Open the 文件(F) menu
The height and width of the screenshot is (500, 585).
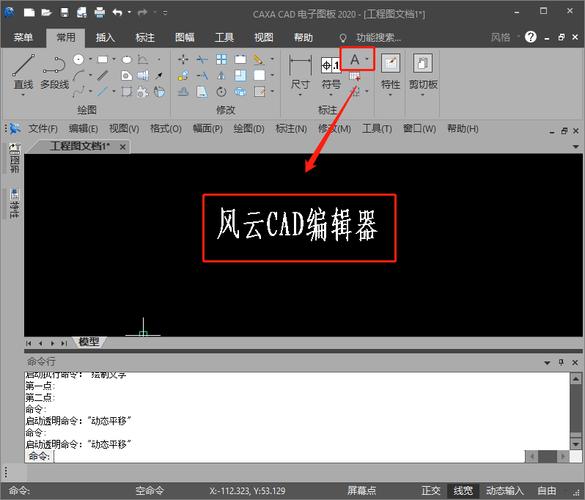tap(43, 129)
